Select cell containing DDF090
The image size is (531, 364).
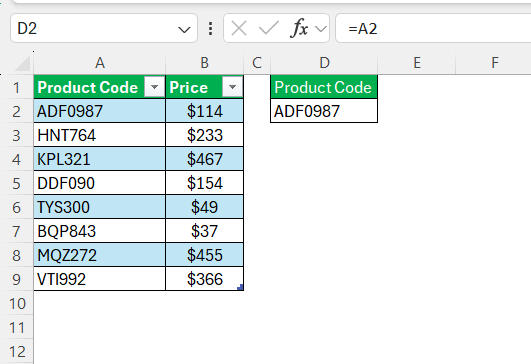click(100, 183)
